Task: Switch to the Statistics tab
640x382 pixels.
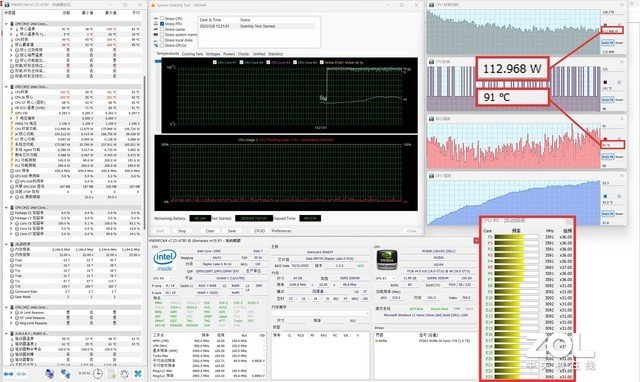Action: coord(275,53)
